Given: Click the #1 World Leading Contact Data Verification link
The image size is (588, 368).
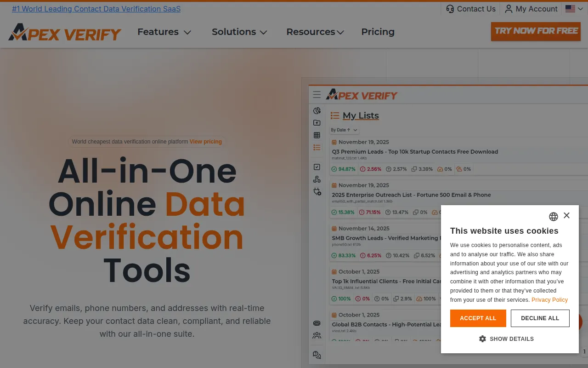Looking at the screenshot, I should [96, 9].
